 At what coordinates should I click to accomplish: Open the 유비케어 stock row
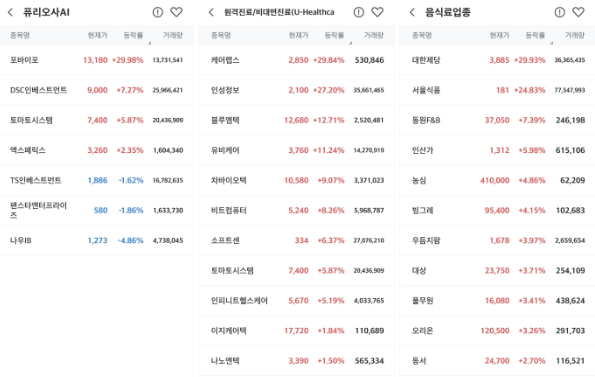(x=296, y=150)
